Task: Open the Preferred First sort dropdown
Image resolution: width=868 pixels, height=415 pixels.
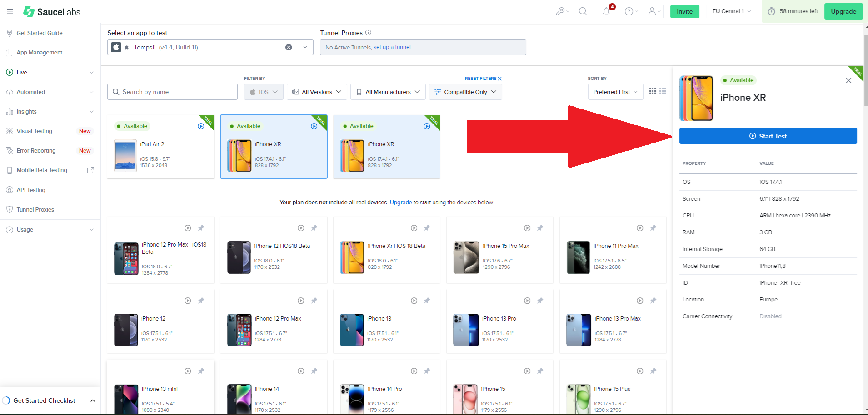Action: coord(615,92)
